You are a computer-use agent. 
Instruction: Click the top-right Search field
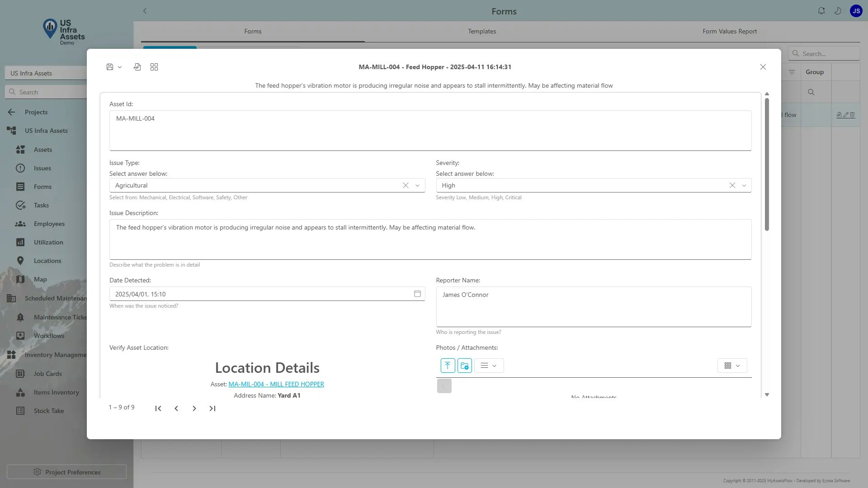coord(824,53)
